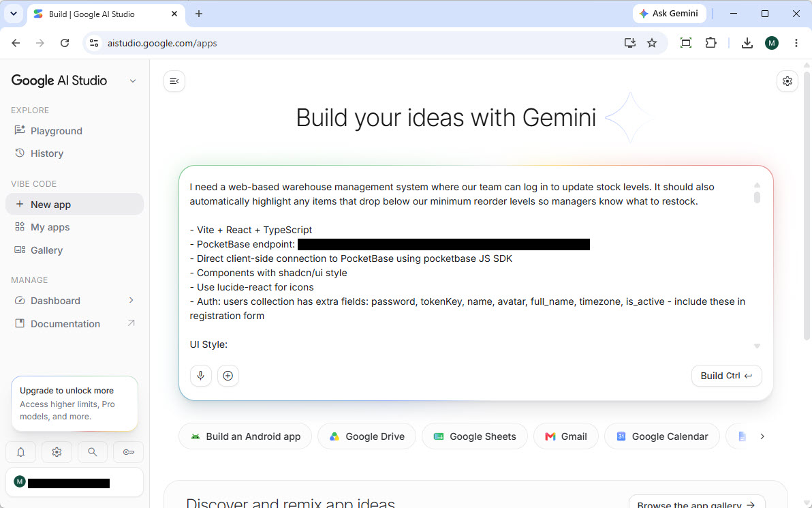Viewport: 812px width, 508px height.
Task: Open a new browser tab
Action: point(199,14)
